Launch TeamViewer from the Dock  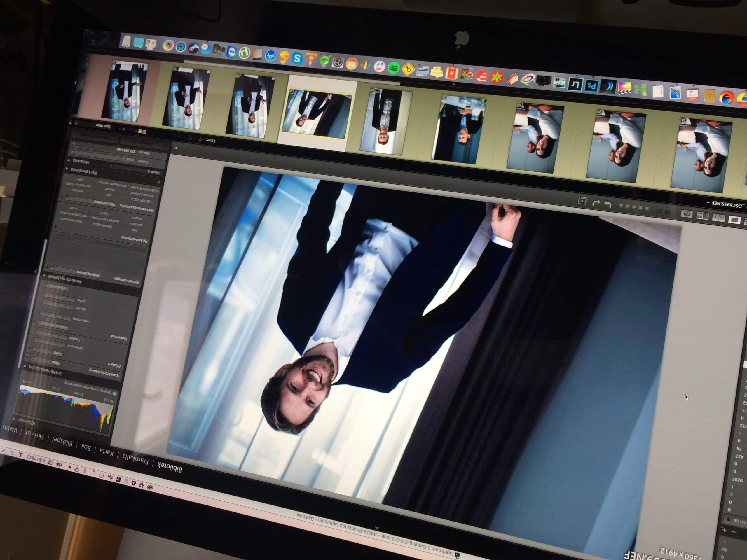pos(232,52)
